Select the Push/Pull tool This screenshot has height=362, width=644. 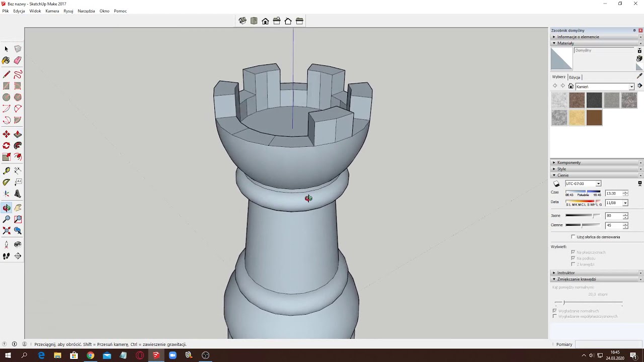coord(18,134)
